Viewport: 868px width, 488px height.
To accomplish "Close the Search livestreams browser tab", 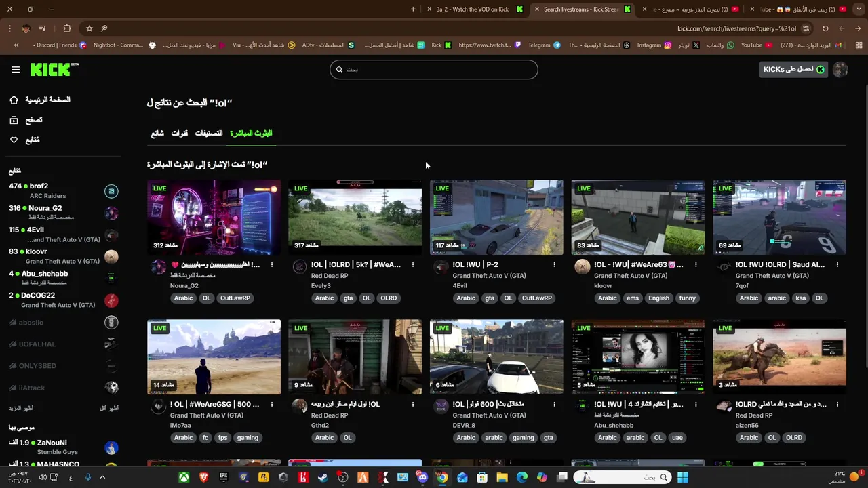I will click(536, 9).
